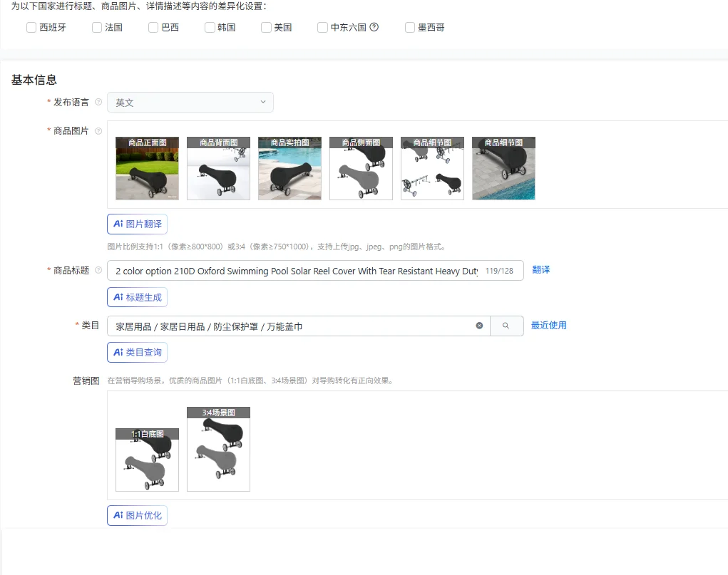Check the 法国 country checkbox

point(97,27)
